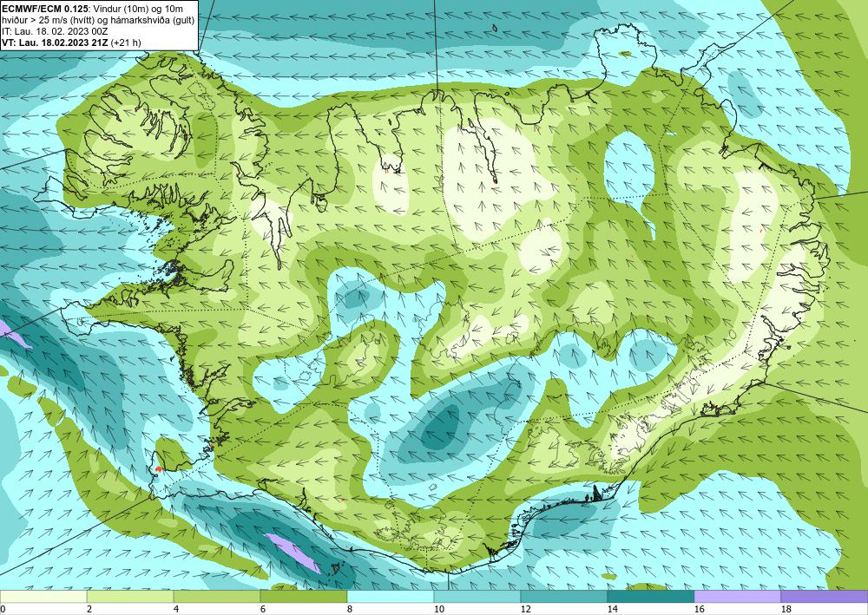Viewport: 868px width, 615px height.
Task: Pick the light purple 16–18 legend segment
Action: 737,597
